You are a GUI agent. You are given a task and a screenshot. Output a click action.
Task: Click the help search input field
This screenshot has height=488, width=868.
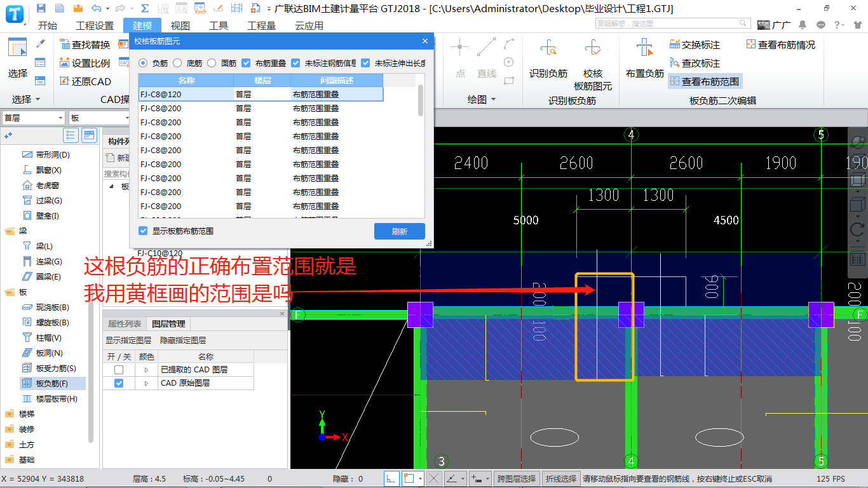[672, 24]
